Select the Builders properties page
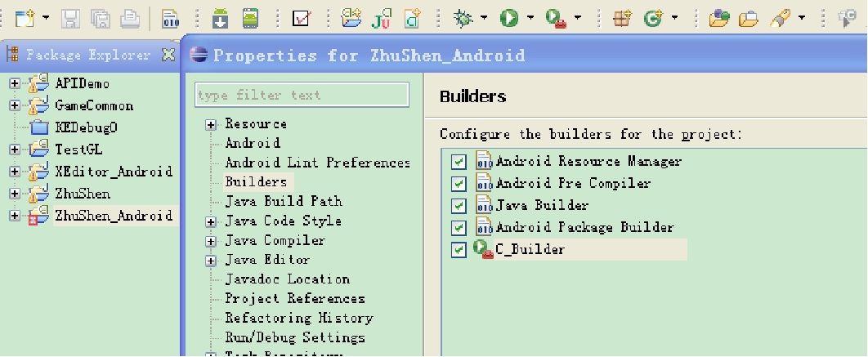 click(257, 181)
